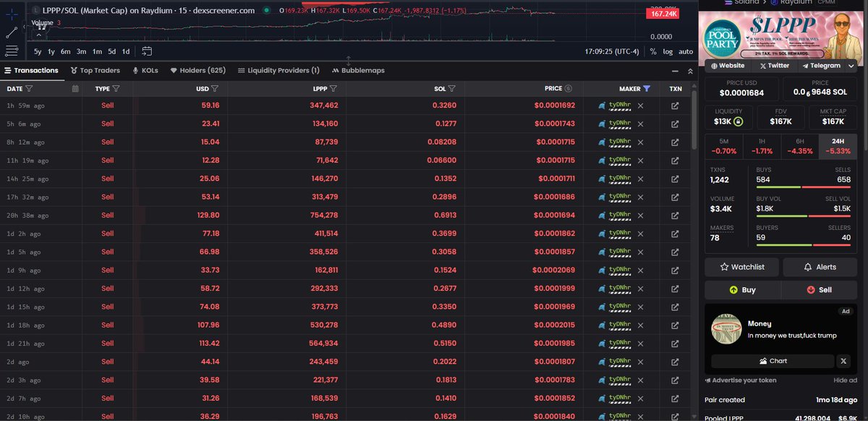
Task: Open transaction link for 113.42 USD sell
Action: [x=675, y=344]
